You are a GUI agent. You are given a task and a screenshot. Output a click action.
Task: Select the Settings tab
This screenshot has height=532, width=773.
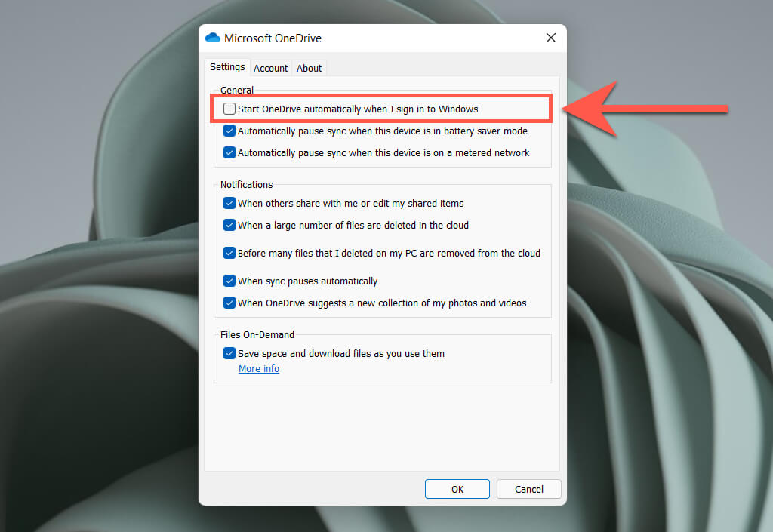(227, 67)
